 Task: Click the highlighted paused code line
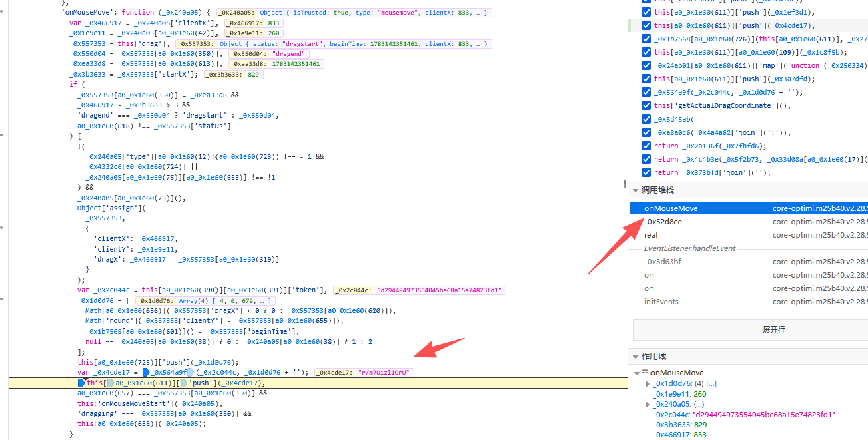[318, 383]
